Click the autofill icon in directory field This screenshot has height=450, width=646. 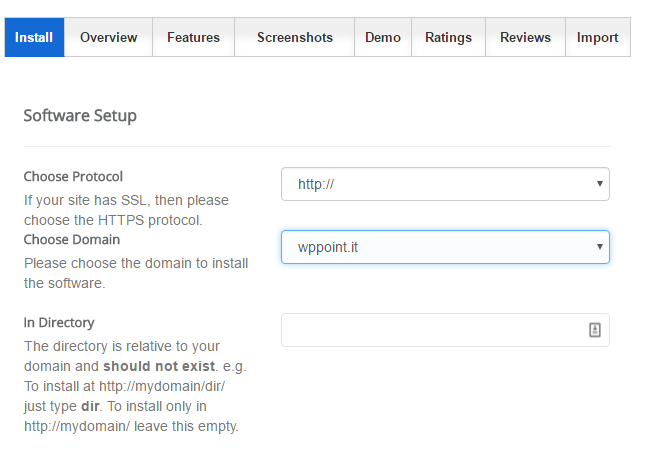click(x=595, y=330)
